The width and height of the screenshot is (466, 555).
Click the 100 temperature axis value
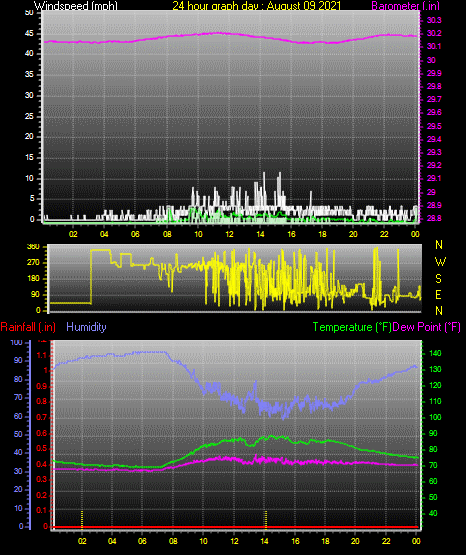(435, 417)
